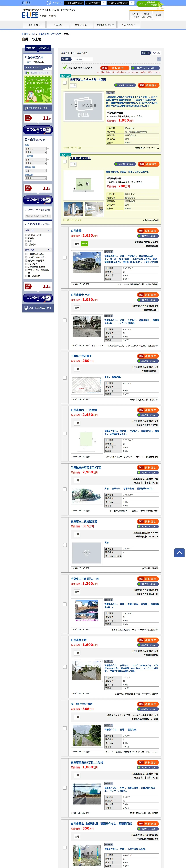This screenshot has width=186, height=868.
Task: Enable the 角地 filter checkbox
Action: click(x=26, y=241)
